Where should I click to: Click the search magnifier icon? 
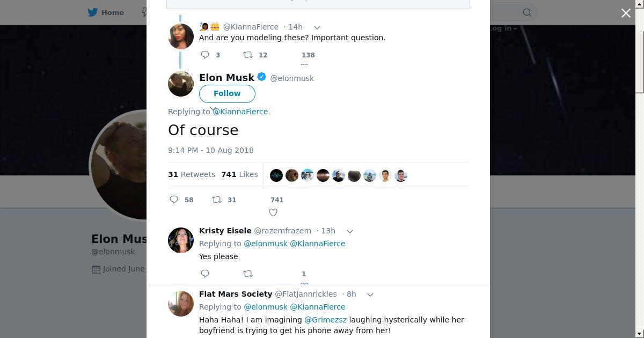tap(527, 12)
